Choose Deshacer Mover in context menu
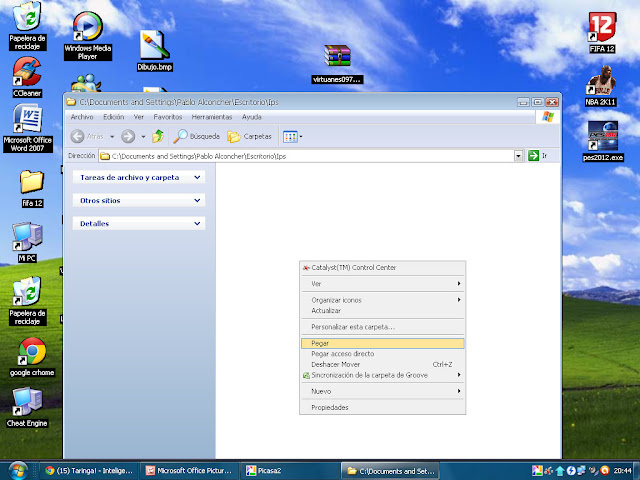 (x=382, y=364)
